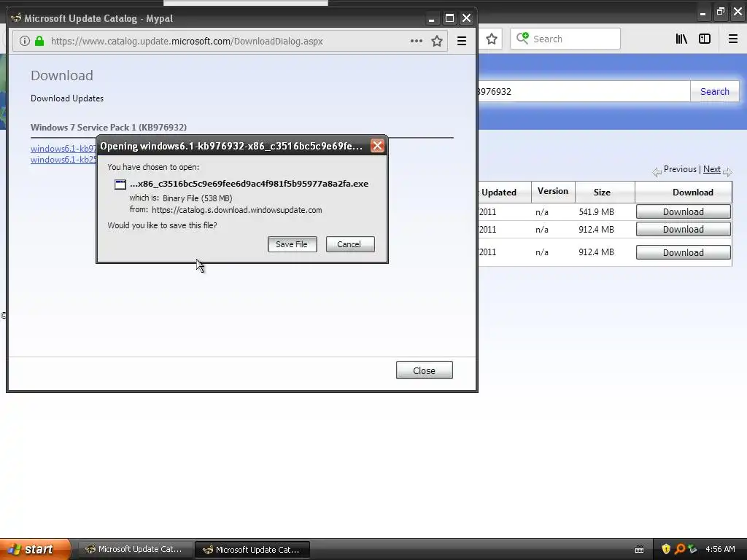Click Save File in the download dialog
This screenshot has height=560, width=747.
coord(292,244)
